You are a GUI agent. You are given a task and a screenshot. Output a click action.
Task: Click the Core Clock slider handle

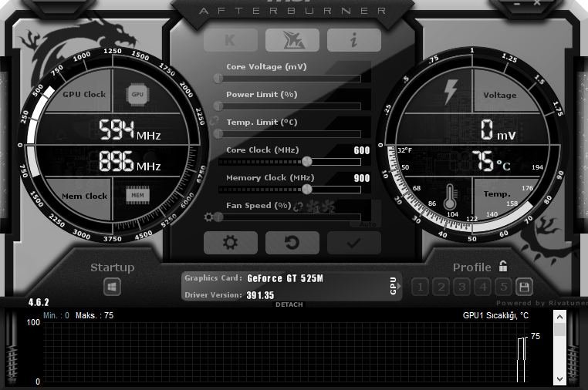click(x=307, y=161)
